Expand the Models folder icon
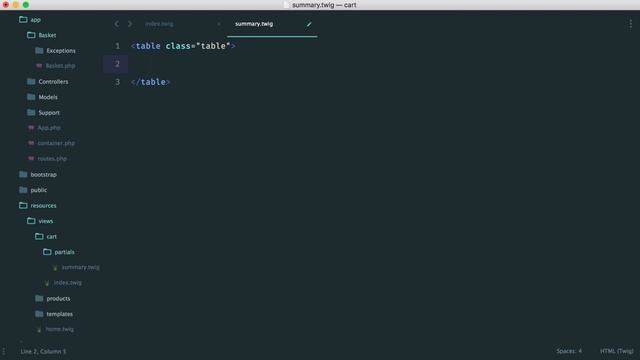Image resolution: width=640 pixels, height=360 pixels. tap(31, 97)
